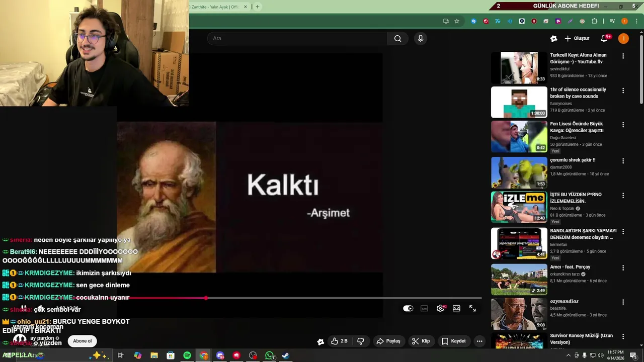
Task: Click the Klip scissors button
Action: 421,341
